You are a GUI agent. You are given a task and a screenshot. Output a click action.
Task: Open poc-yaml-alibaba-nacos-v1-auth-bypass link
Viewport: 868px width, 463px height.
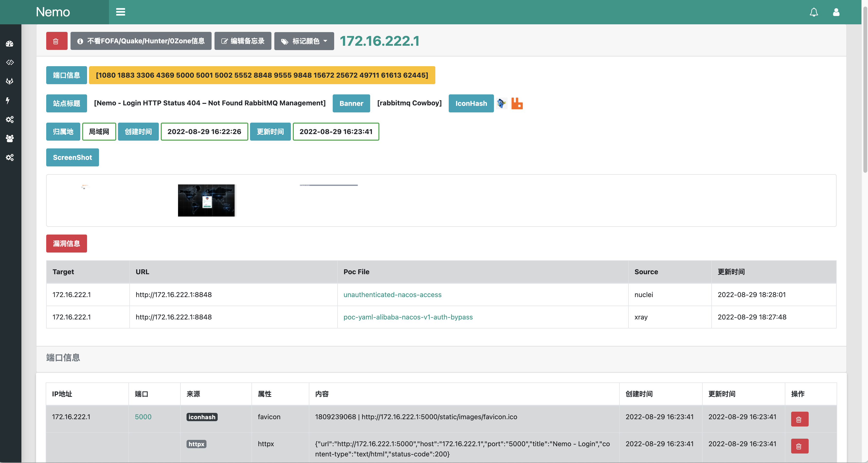pos(408,317)
